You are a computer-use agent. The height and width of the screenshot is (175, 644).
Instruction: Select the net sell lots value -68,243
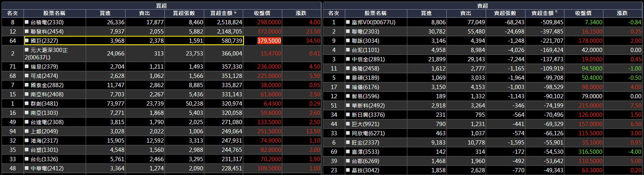[514, 22]
